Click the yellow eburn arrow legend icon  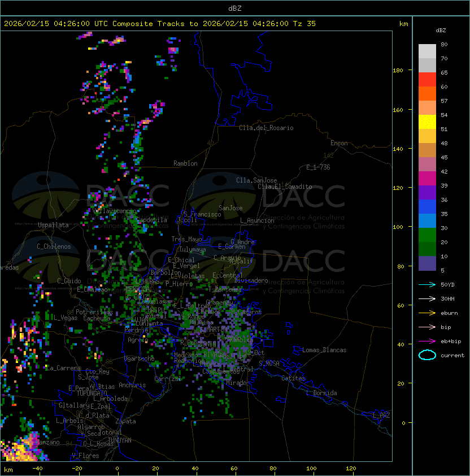[427, 313]
